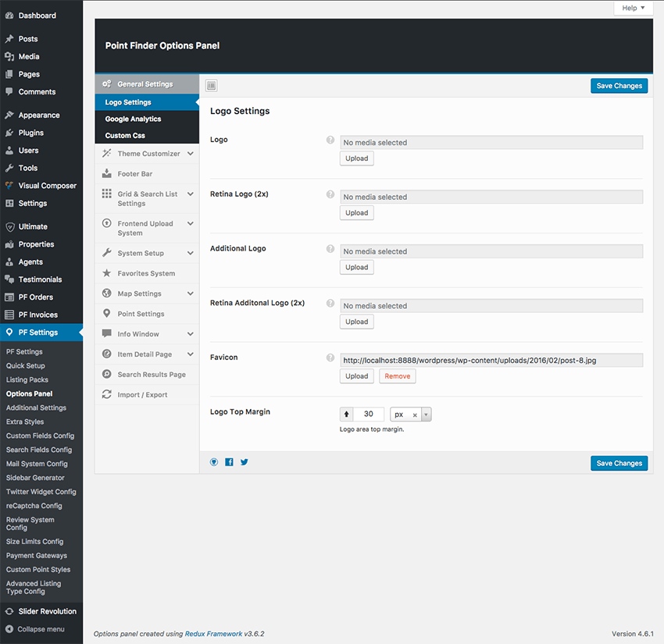
Task: Open the Point Settings section
Action: click(x=147, y=314)
